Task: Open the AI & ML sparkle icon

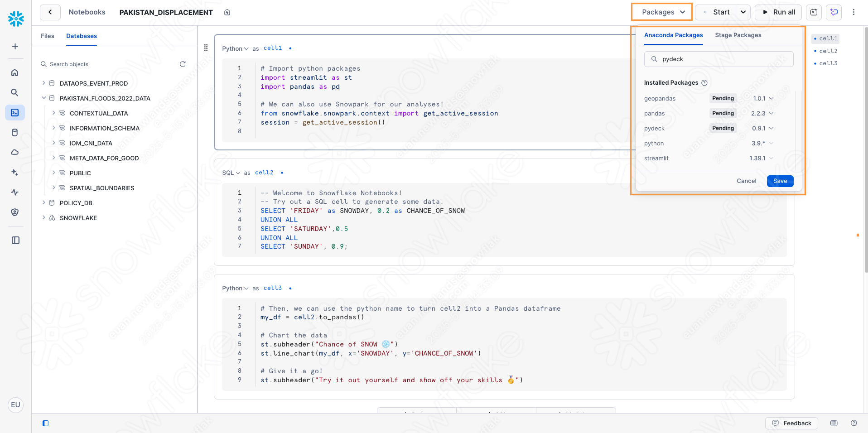Action: [x=15, y=172]
